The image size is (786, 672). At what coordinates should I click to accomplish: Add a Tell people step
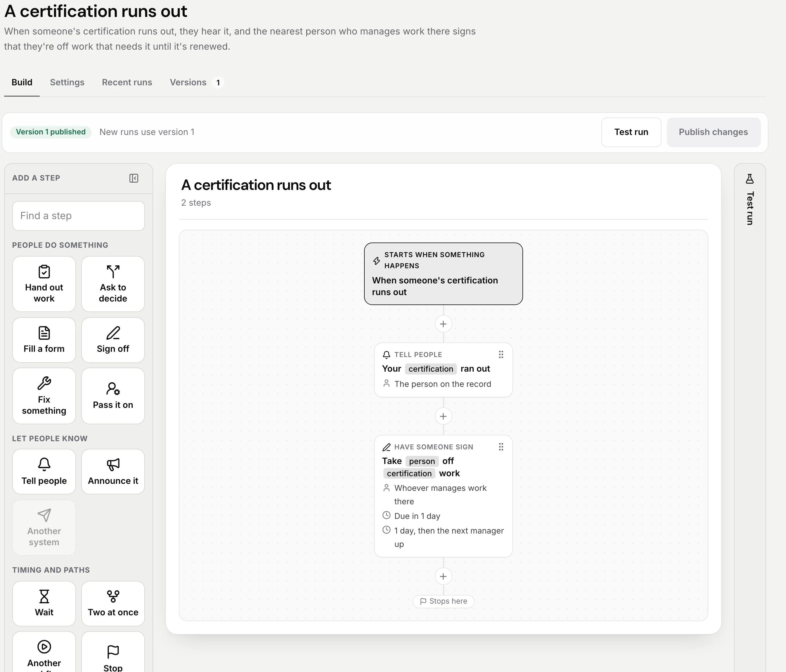pyautogui.click(x=44, y=472)
